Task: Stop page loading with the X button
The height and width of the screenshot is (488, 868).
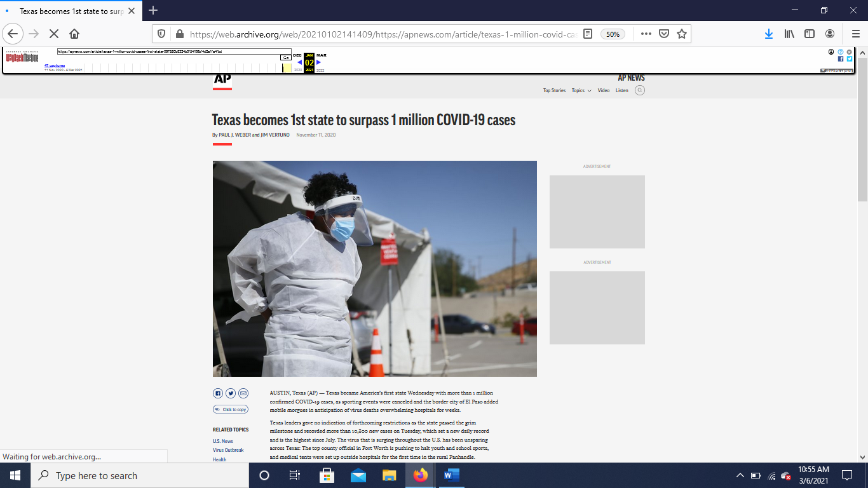Action: click(54, 34)
